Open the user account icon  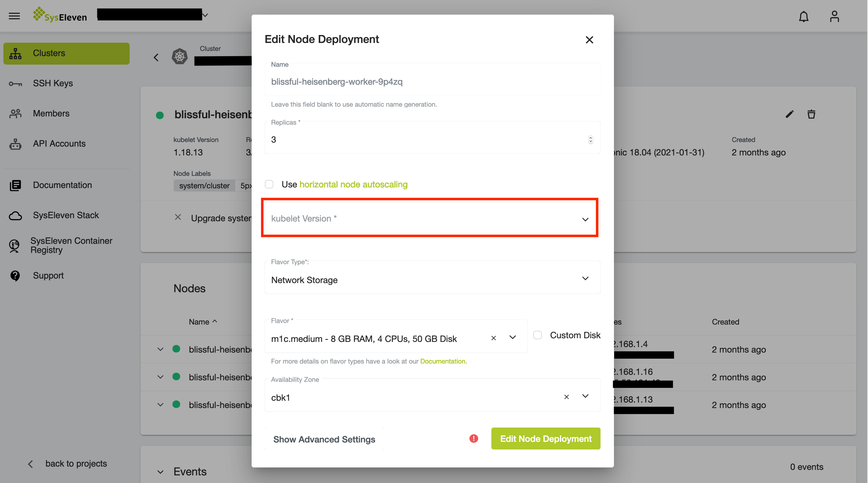[834, 16]
